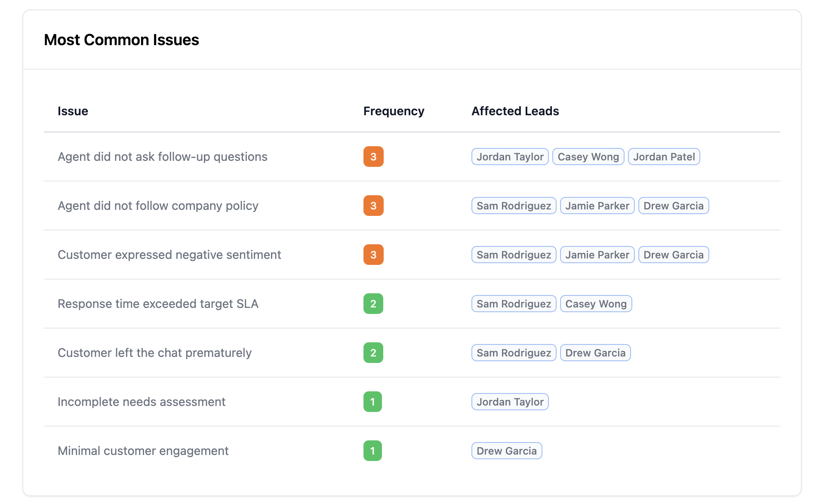Screen dimensions: 825x504
Task: Click Jordan Taylor tag in follow-up questions row
Action: pyautogui.click(x=510, y=157)
